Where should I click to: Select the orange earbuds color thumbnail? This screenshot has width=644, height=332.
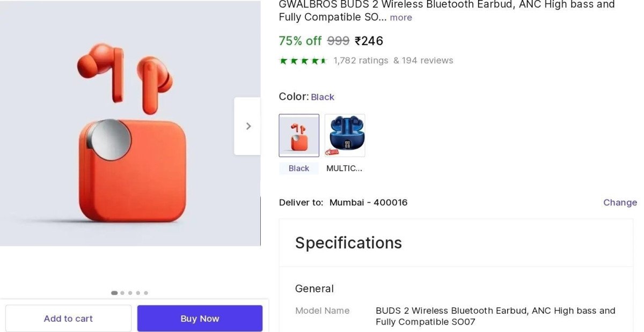pos(299,135)
